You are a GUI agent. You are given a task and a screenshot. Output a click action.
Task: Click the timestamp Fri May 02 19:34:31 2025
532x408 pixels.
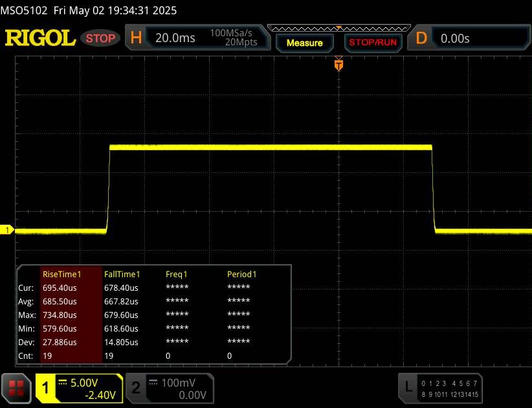point(115,10)
